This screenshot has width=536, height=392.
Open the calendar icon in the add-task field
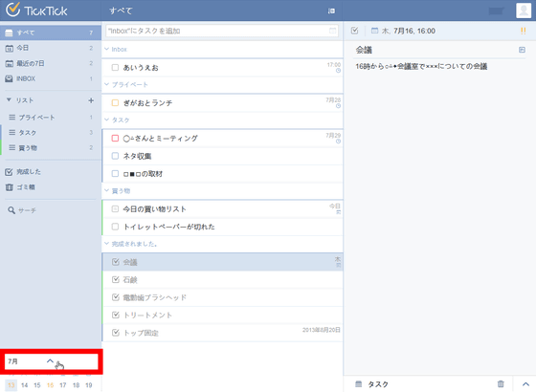click(333, 31)
